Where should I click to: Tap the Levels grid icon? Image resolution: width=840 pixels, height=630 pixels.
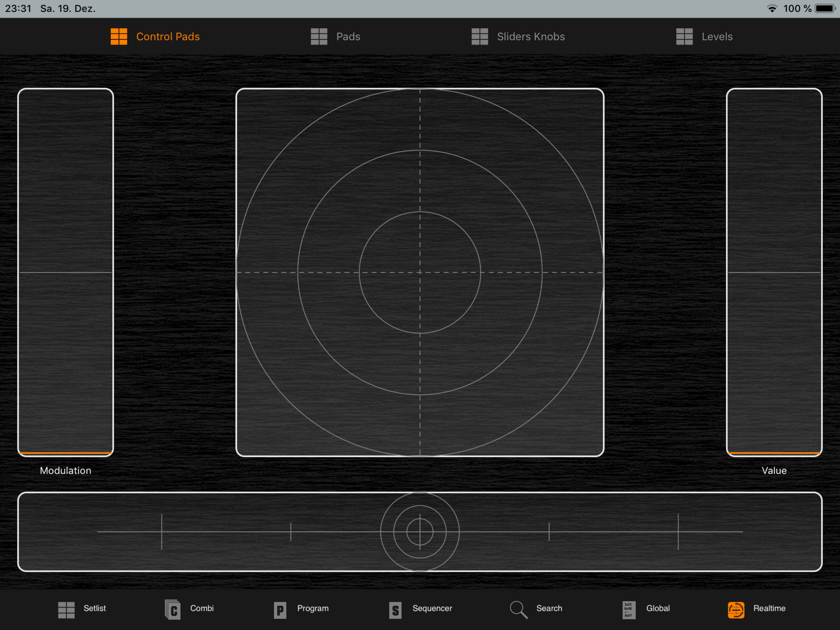(684, 37)
